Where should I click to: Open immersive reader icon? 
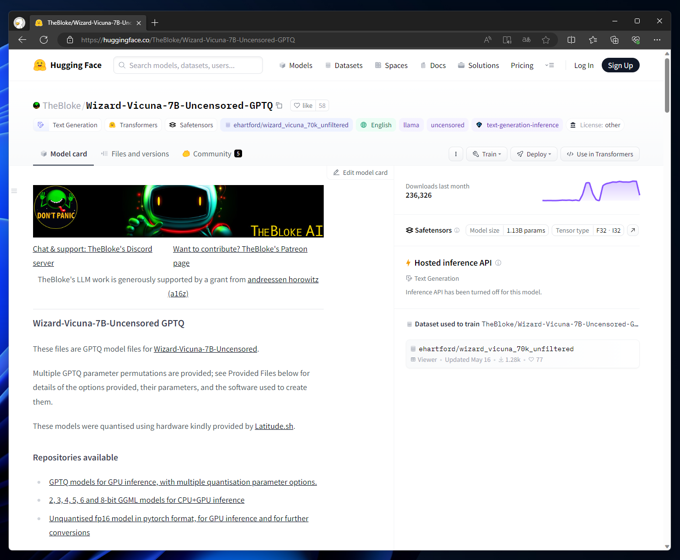click(507, 40)
